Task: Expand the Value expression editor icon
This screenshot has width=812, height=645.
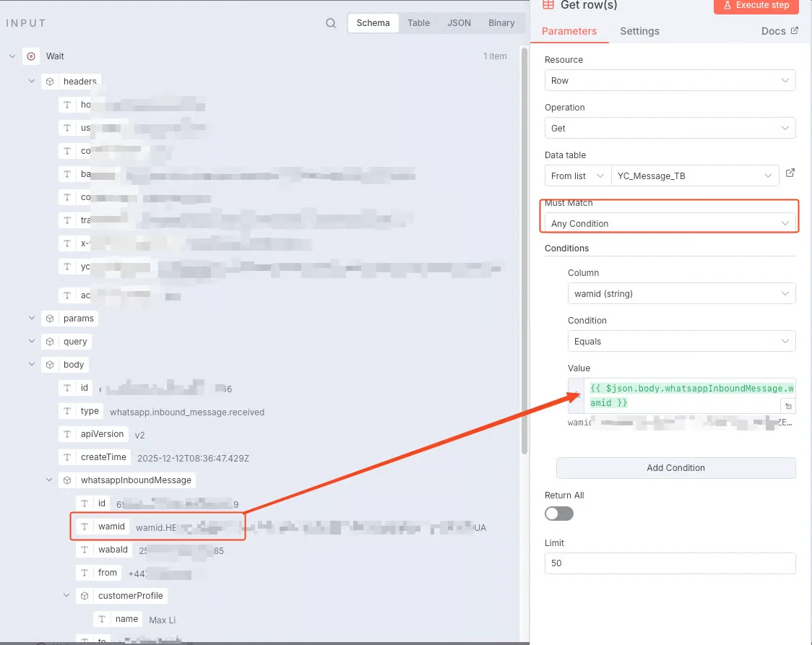Action: (788, 407)
